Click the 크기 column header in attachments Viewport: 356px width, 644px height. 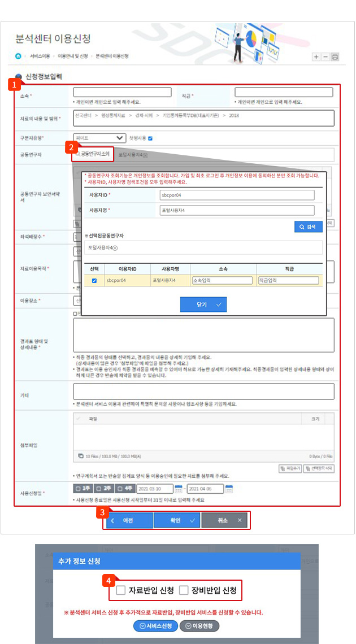pos(316,419)
